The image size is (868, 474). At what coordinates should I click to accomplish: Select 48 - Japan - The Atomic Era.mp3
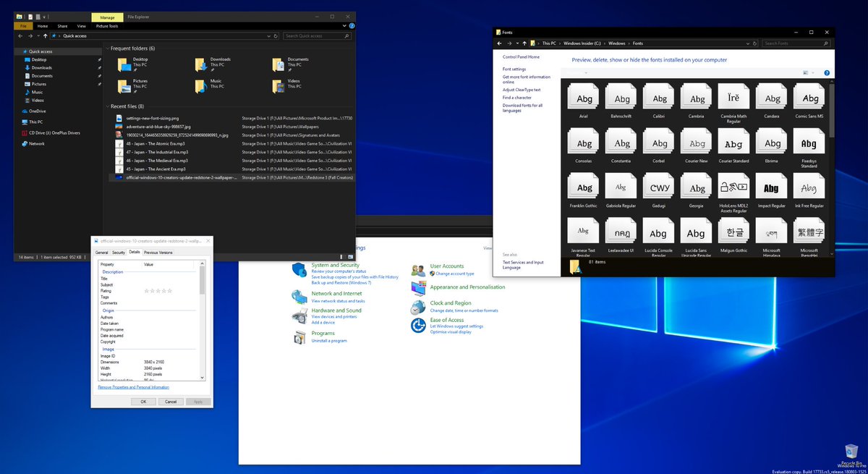pyautogui.click(x=231, y=143)
